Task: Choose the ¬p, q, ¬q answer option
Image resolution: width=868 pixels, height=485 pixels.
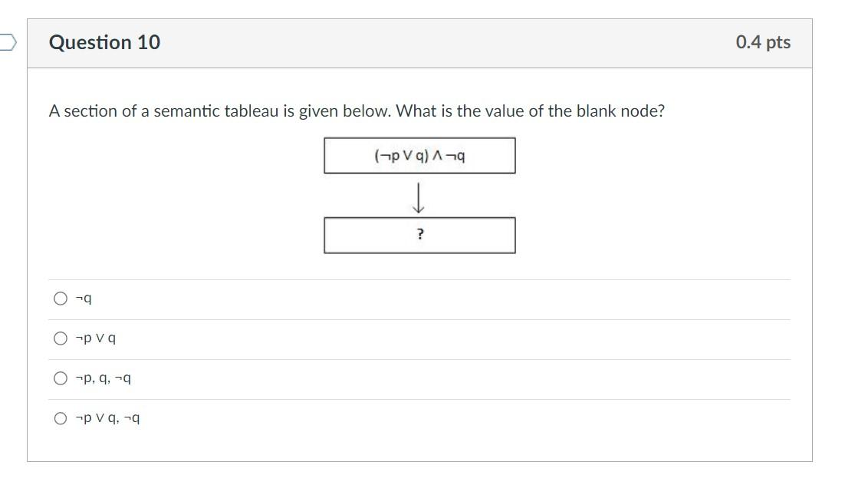Action: point(60,378)
